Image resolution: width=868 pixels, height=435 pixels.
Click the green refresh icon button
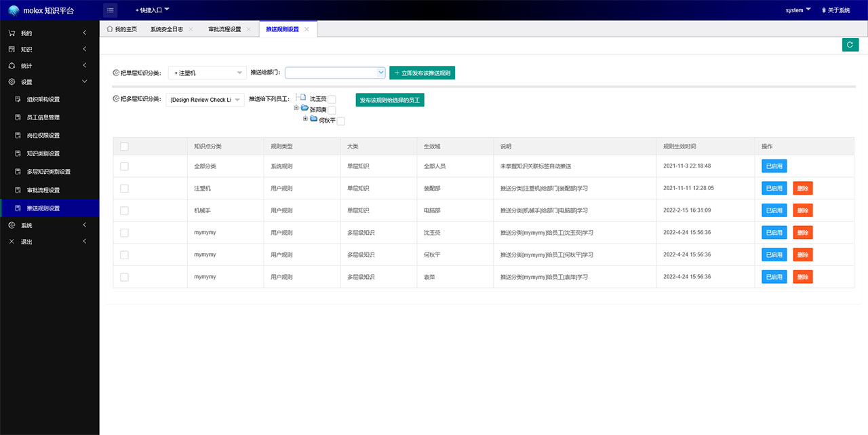click(x=850, y=45)
